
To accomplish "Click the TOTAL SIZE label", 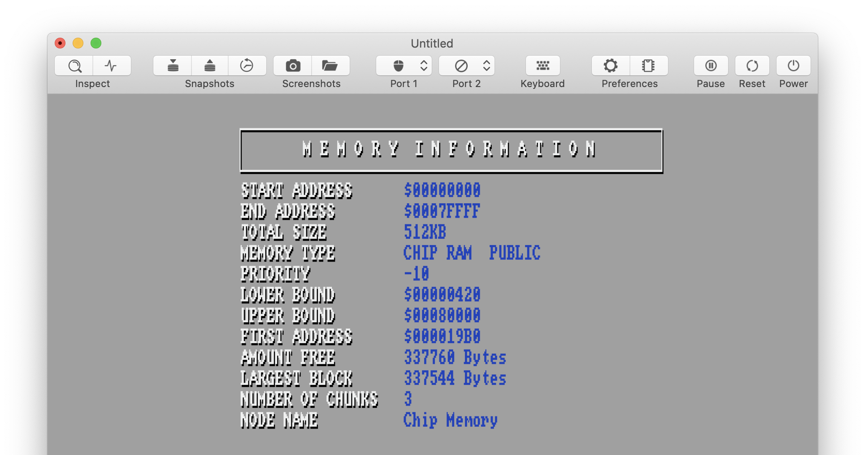I will tap(284, 232).
